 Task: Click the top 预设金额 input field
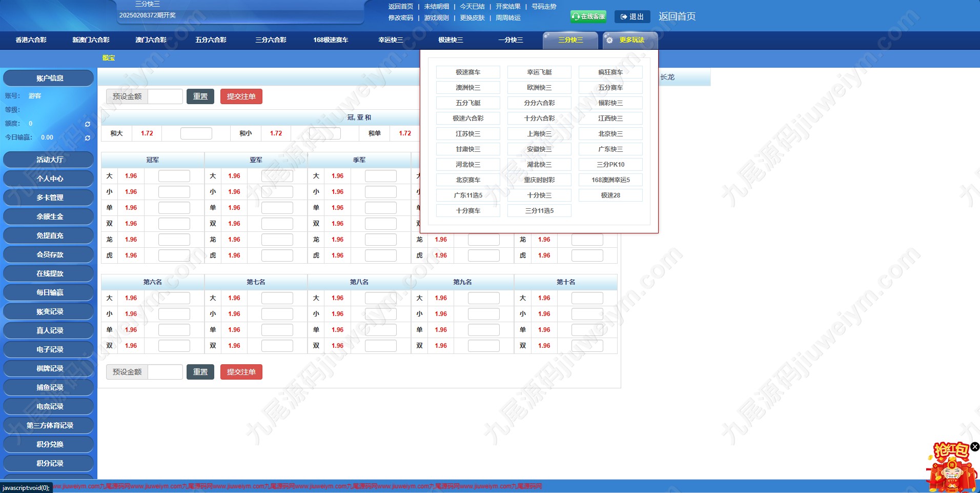coord(165,96)
